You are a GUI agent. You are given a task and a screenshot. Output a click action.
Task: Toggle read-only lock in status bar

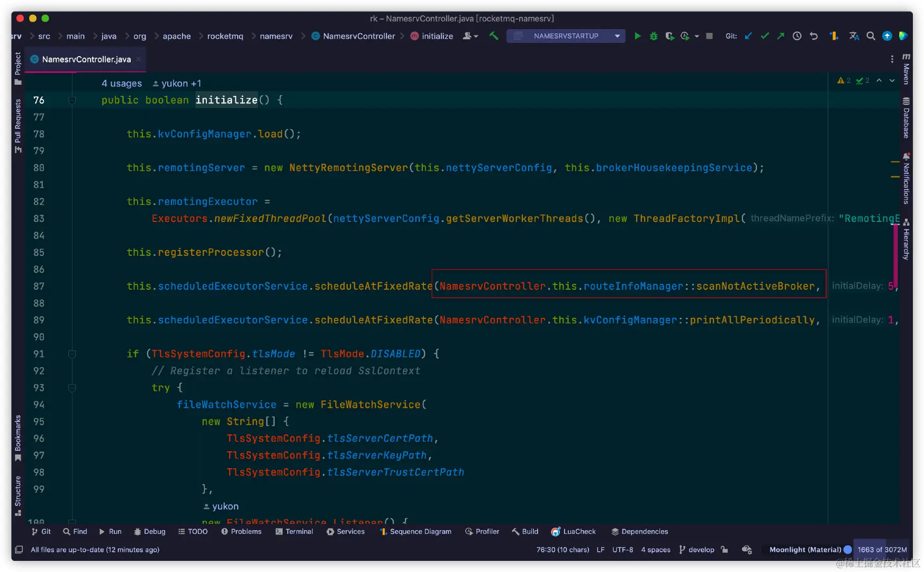point(724,549)
